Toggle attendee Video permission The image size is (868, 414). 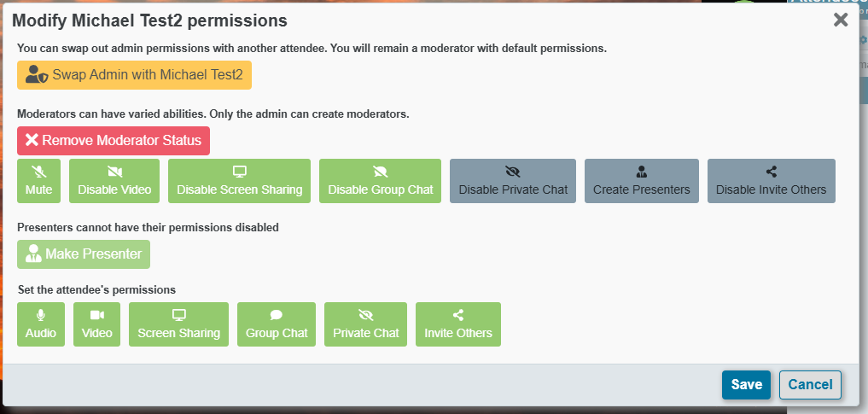coord(97,324)
